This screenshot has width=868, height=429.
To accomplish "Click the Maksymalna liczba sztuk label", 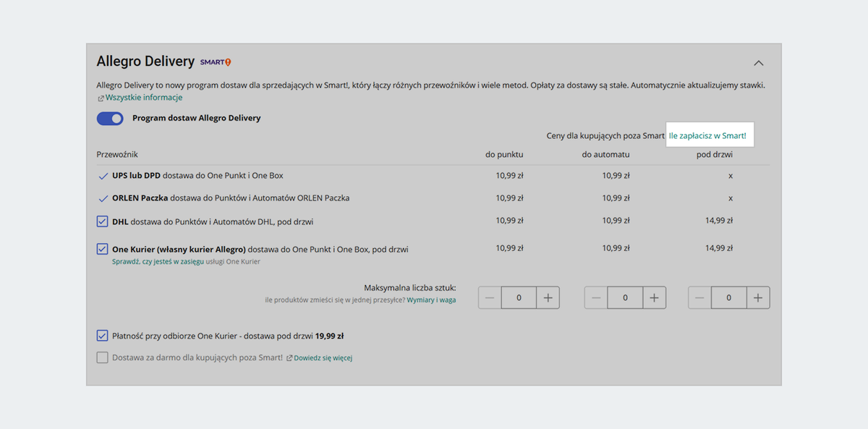I will coord(410,287).
